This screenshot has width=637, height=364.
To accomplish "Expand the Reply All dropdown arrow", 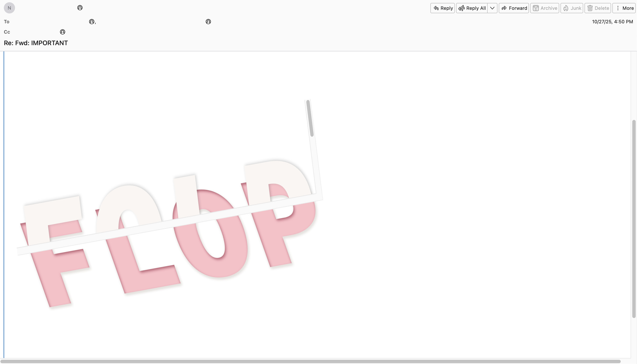I will pyautogui.click(x=492, y=8).
